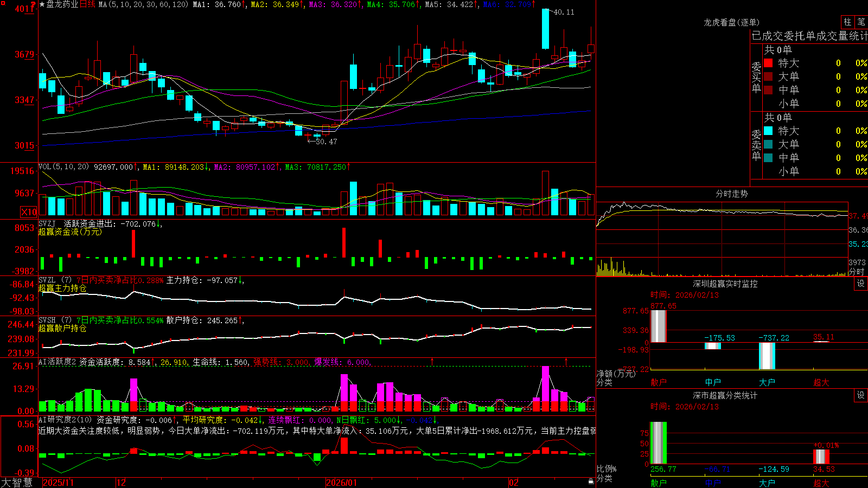The image size is (868, 488).
Task: Click the cyan 特大 swatch under 委卖单
Action: coord(768,131)
